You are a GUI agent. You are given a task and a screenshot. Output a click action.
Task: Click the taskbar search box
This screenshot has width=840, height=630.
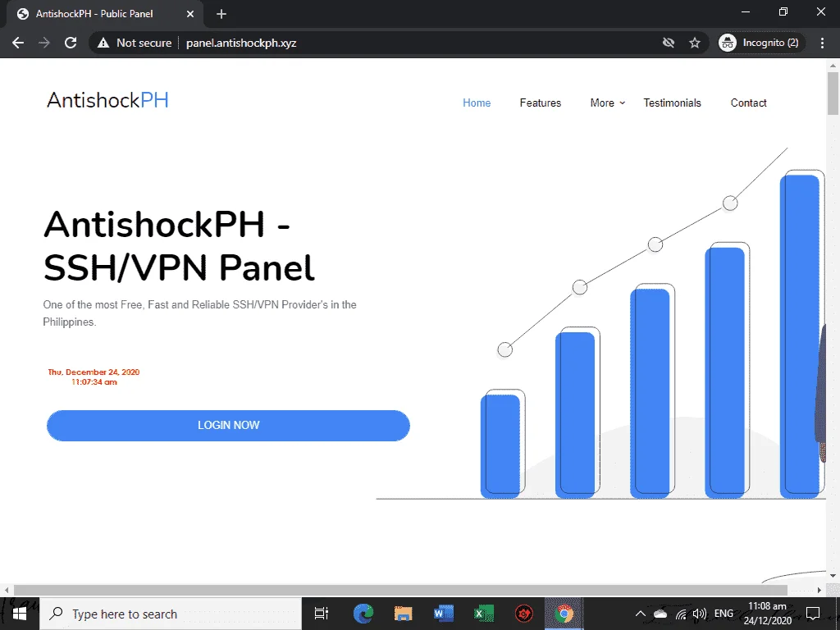pyautogui.click(x=171, y=614)
